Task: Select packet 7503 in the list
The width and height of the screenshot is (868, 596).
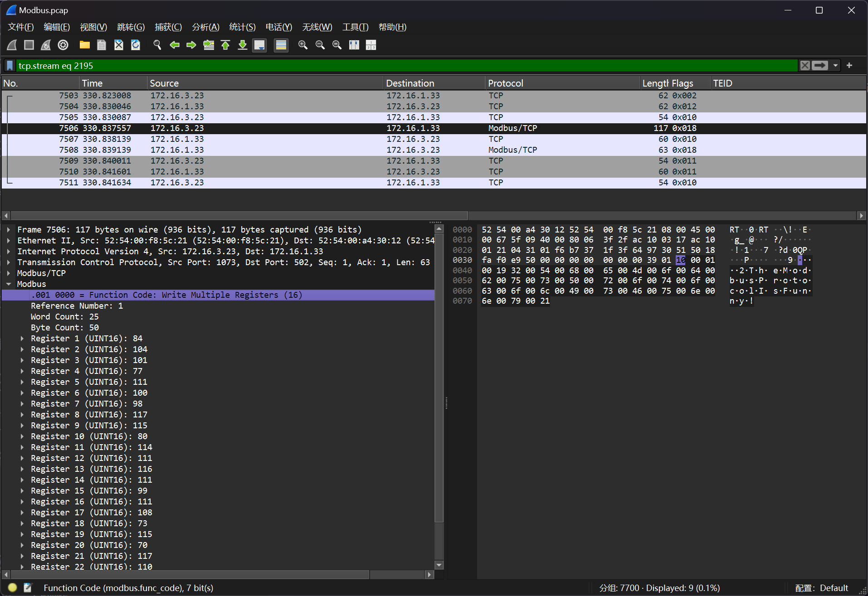Action: [x=434, y=96]
